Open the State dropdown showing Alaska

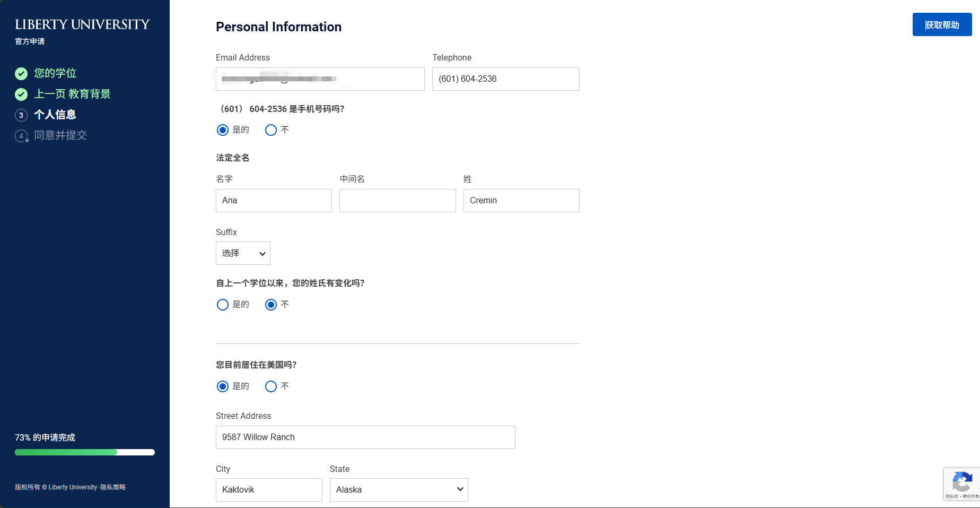pos(399,490)
